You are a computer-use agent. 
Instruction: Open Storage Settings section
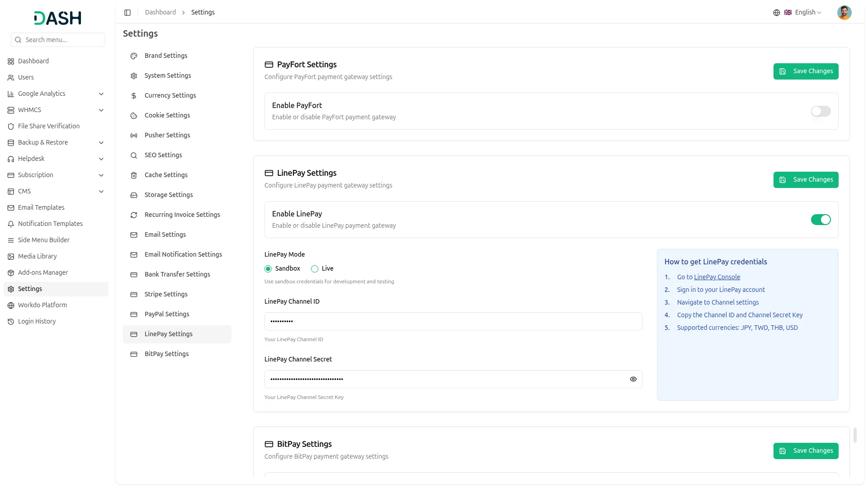[x=177, y=195]
